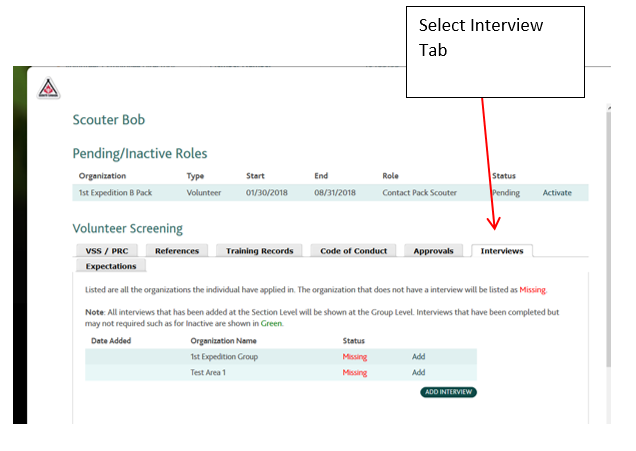Click the Start column header

tap(255, 176)
